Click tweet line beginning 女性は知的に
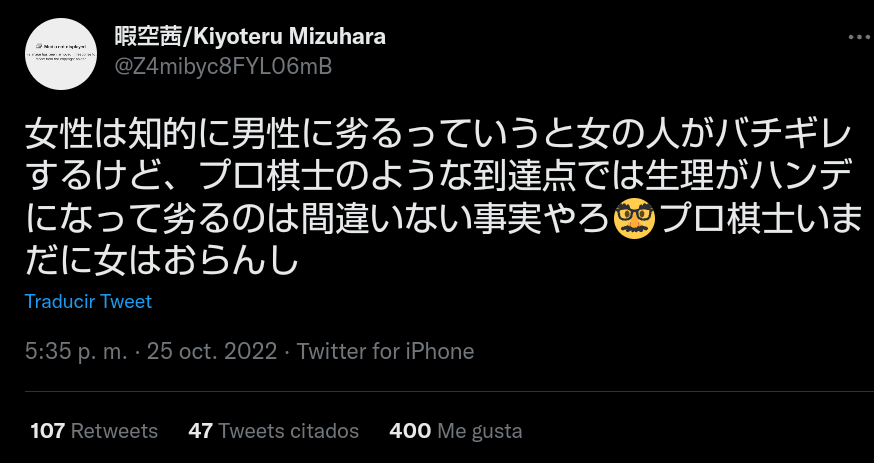The width and height of the screenshot is (874, 463). tap(439, 137)
